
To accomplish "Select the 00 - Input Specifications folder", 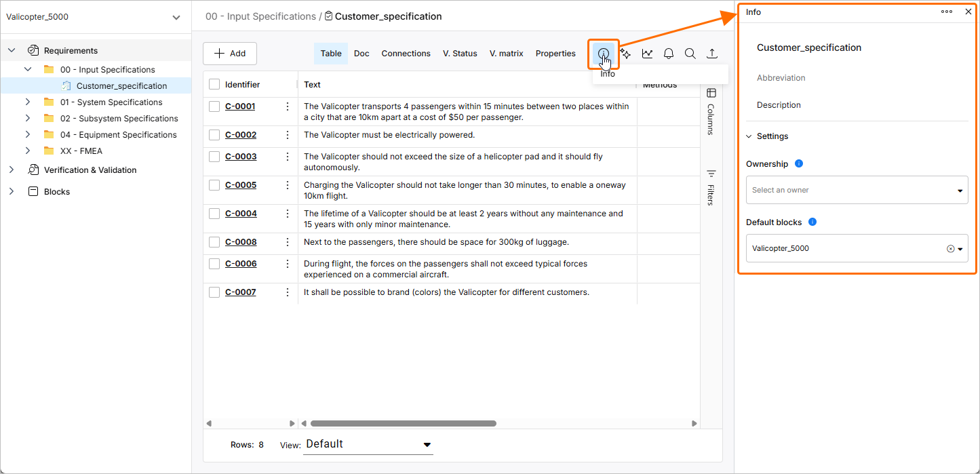I will pos(108,69).
